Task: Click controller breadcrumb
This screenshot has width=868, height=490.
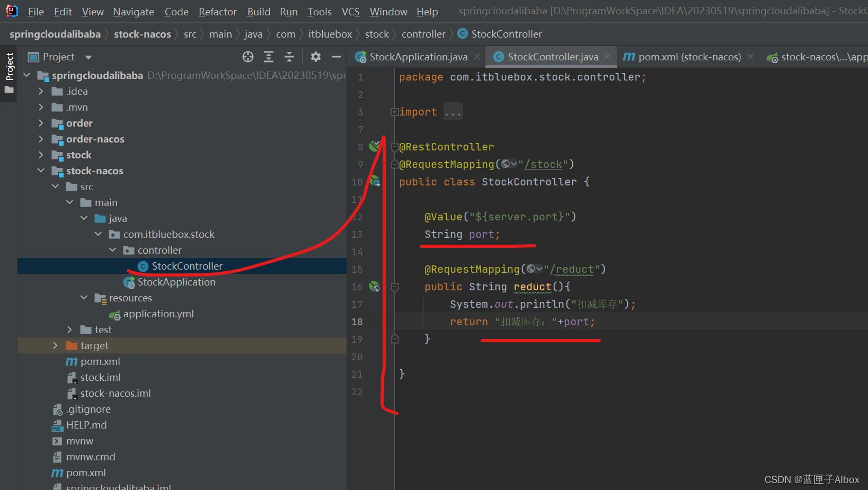Action: coord(423,34)
